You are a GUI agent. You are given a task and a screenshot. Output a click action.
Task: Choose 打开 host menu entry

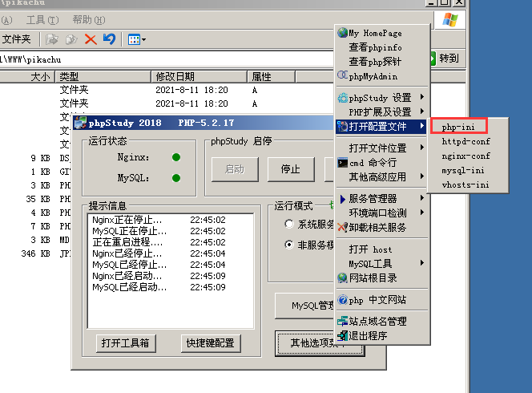tap(370, 249)
